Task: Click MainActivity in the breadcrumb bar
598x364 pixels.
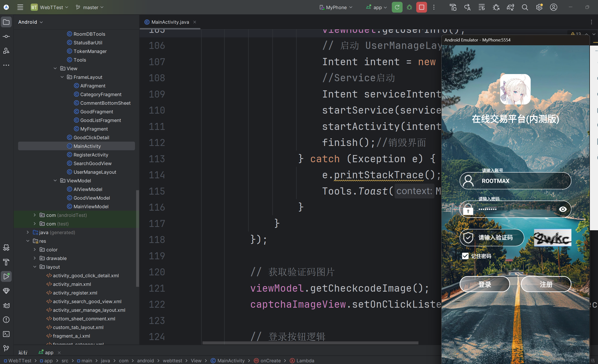Action: tap(228, 361)
